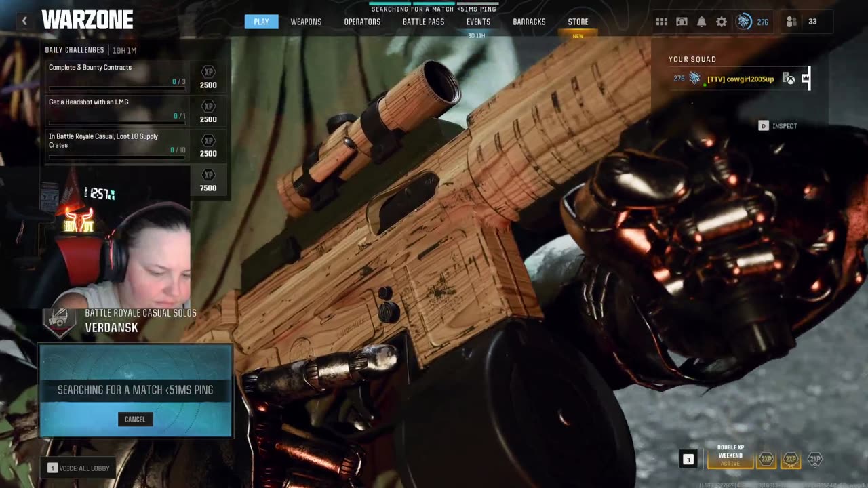
Task: Open the social friends icon
Action: point(791,22)
